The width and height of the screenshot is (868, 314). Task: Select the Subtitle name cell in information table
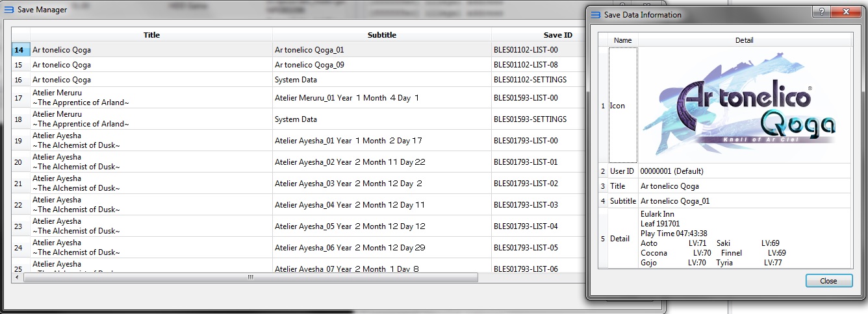622,201
